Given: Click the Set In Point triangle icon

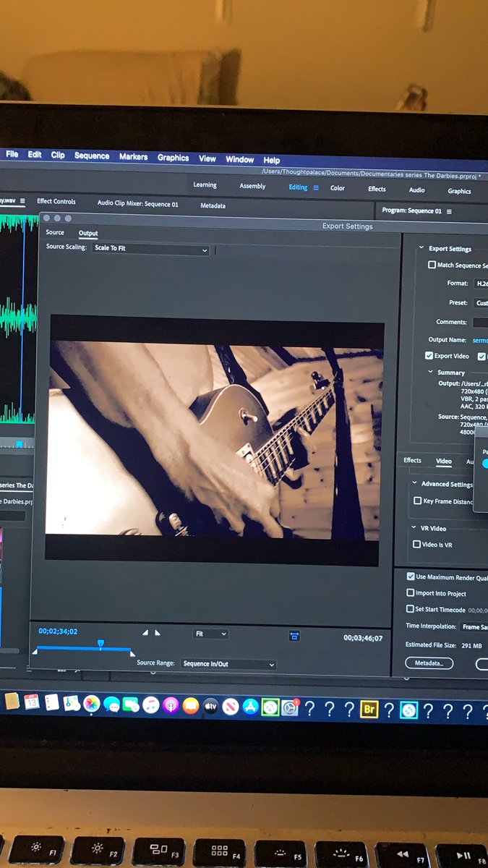Looking at the screenshot, I should [145, 633].
